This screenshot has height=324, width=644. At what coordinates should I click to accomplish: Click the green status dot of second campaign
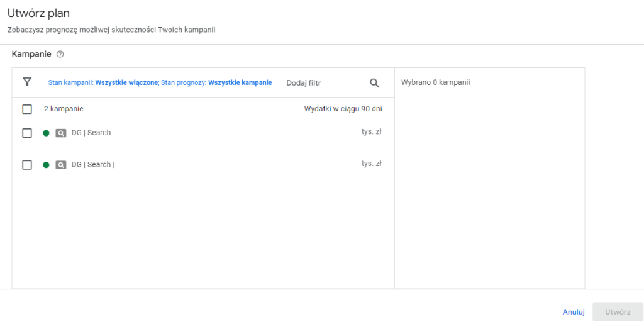[46, 165]
